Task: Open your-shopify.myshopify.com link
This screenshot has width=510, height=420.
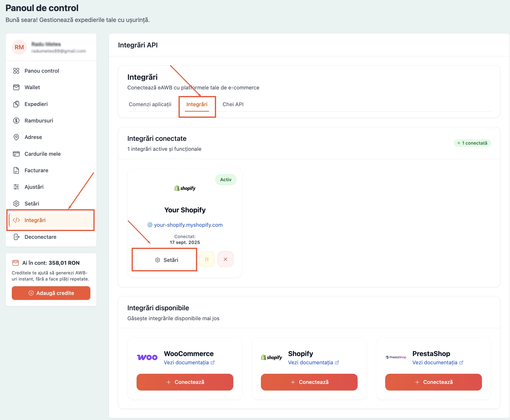Action: 188,225
